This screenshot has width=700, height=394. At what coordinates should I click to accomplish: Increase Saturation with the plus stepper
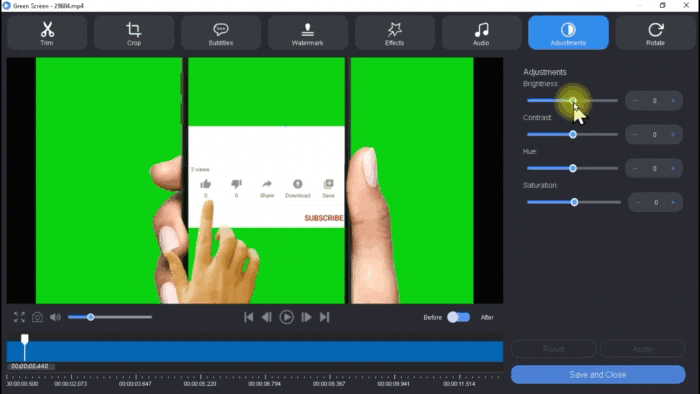(673, 203)
